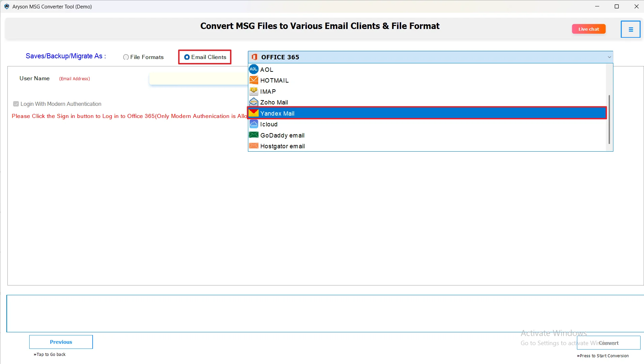Choose GoDaddy email from the list
This screenshot has height=364, width=644.
(x=427, y=135)
